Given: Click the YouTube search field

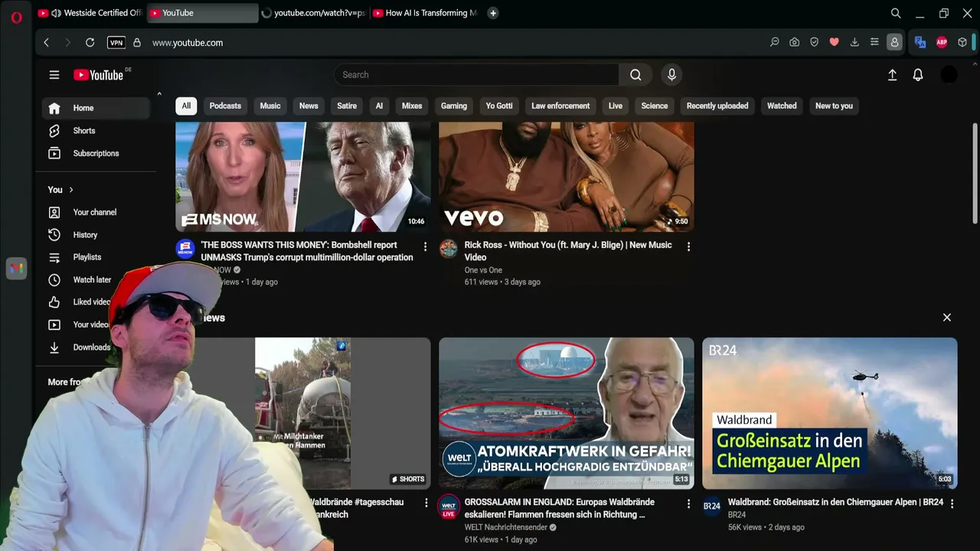Looking at the screenshot, I should coord(476,75).
